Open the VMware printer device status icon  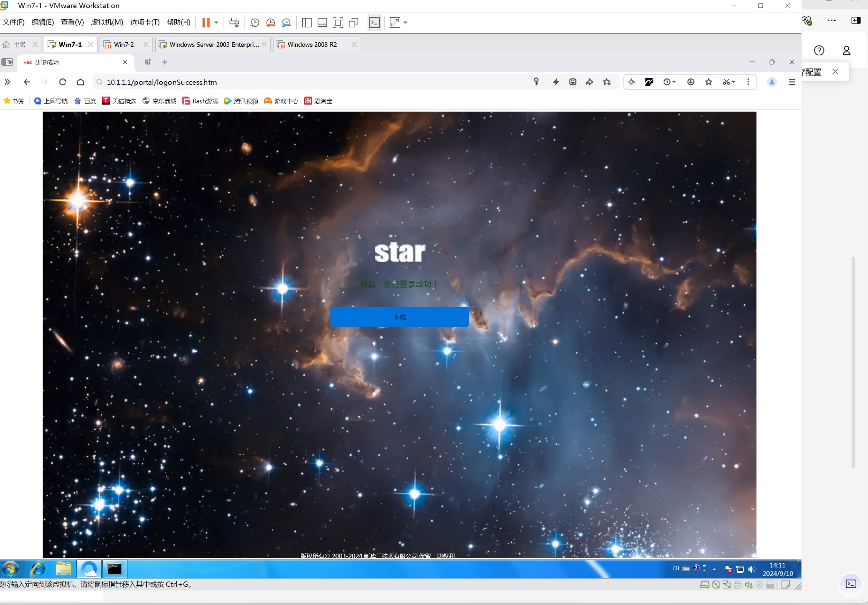tap(738, 584)
